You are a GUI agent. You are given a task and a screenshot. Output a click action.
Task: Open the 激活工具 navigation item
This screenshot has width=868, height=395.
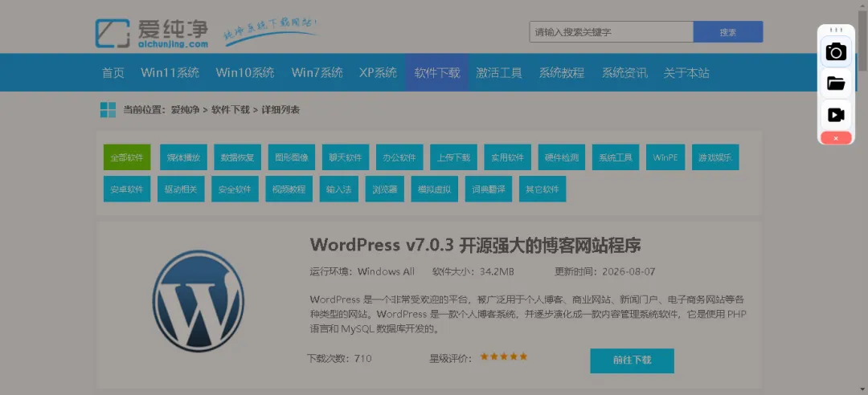tap(499, 73)
